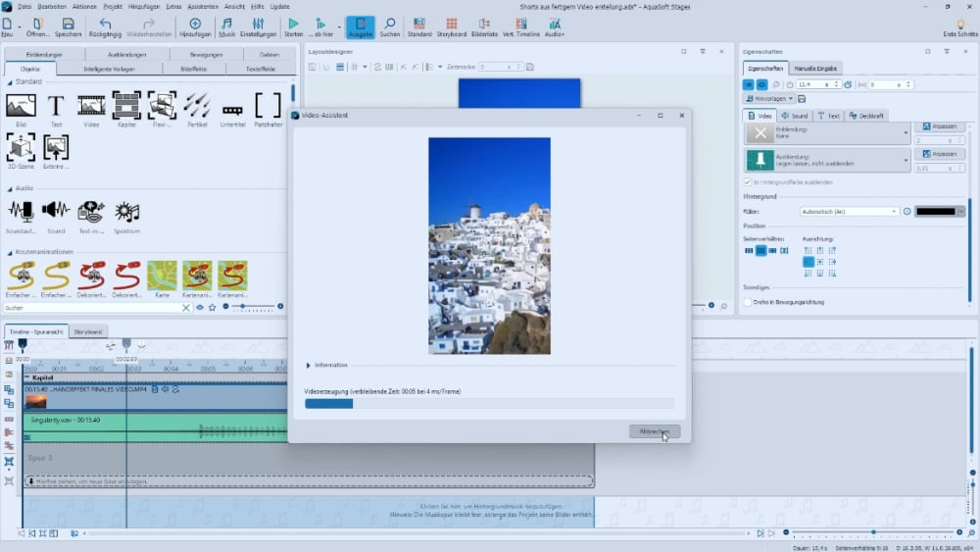
Task: Open the Assistenten menu
Action: tap(202, 6)
